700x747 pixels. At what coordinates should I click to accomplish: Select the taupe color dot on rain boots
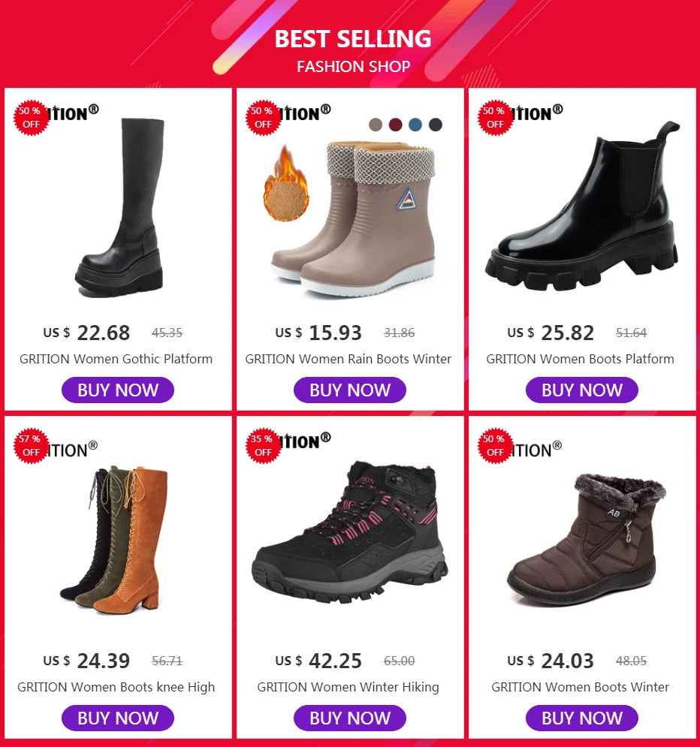(376, 125)
